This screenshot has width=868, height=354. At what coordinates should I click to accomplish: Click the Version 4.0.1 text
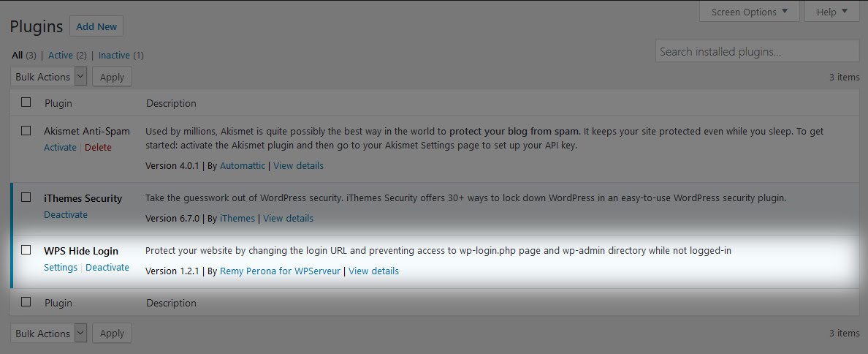172,165
